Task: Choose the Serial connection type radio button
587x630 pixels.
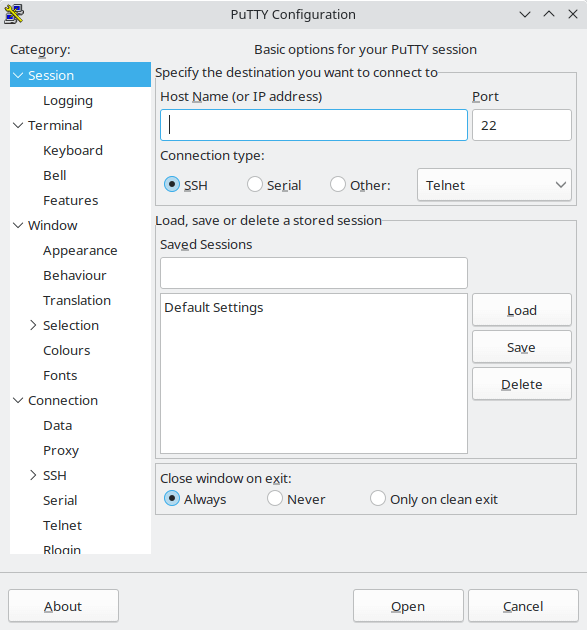Action: coord(255,185)
